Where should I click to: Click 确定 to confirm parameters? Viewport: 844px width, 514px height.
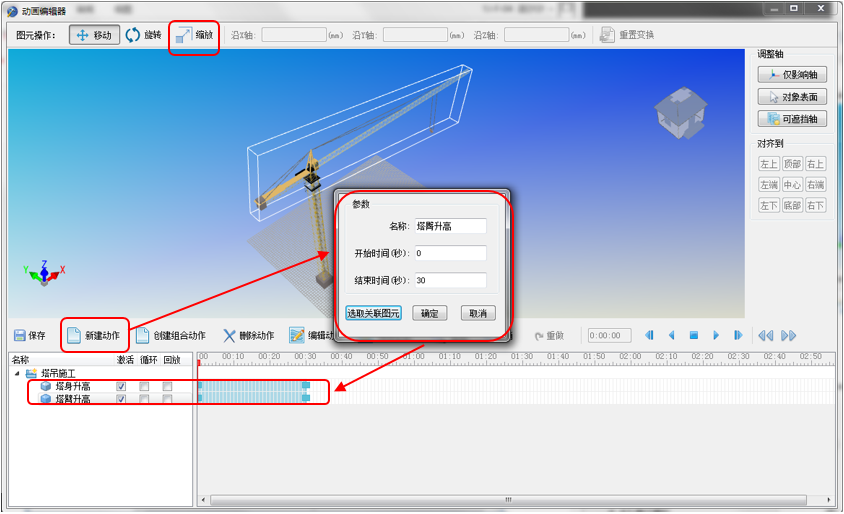coord(430,313)
